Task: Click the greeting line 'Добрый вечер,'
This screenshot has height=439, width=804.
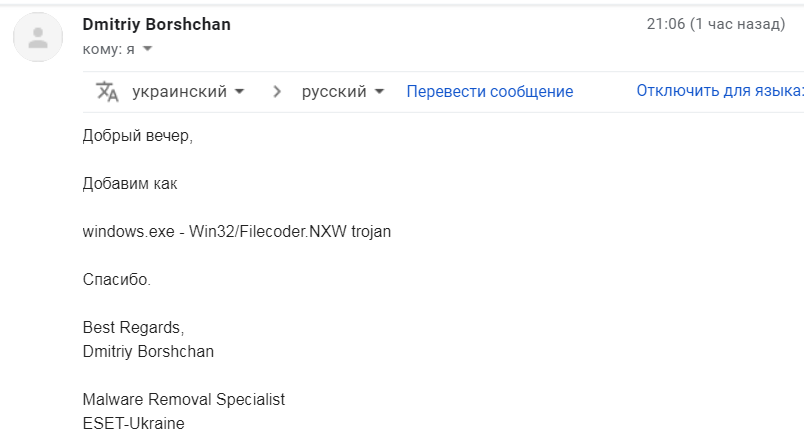Action: [x=137, y=136]
